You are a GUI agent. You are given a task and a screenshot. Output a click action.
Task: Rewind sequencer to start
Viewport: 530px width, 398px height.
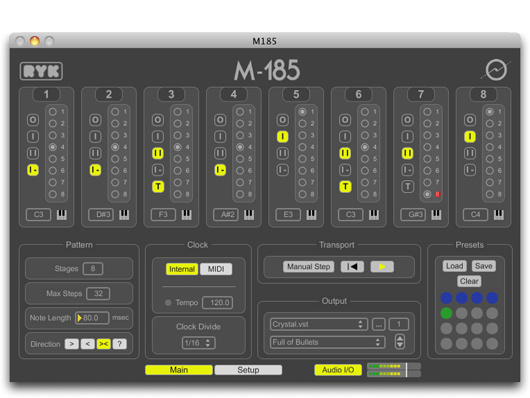pos(352,266)
